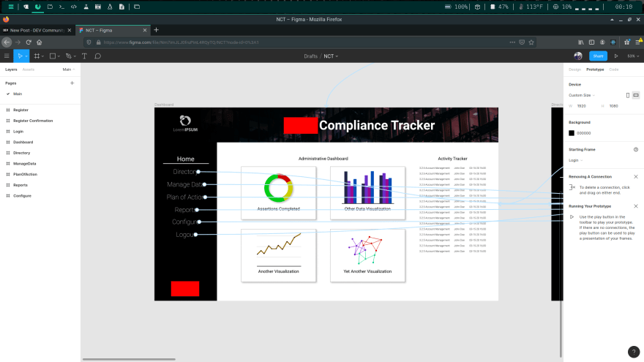The width and height of the screenshot is (644, 362).
Task: Select the Rectangle shape tool
Action: pyautogui.click(x=53, y=56)
